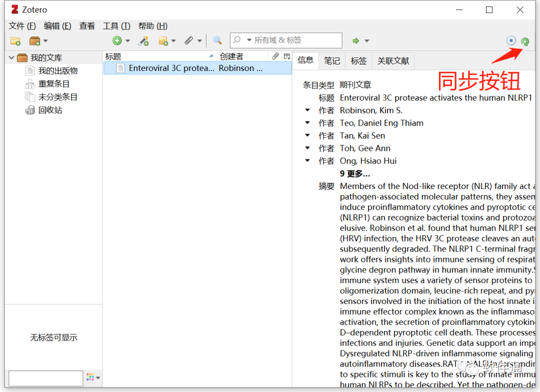The image size is (540, 392).
Task: Click the sync stop circle icon
Action: click(x=511, y=40)
